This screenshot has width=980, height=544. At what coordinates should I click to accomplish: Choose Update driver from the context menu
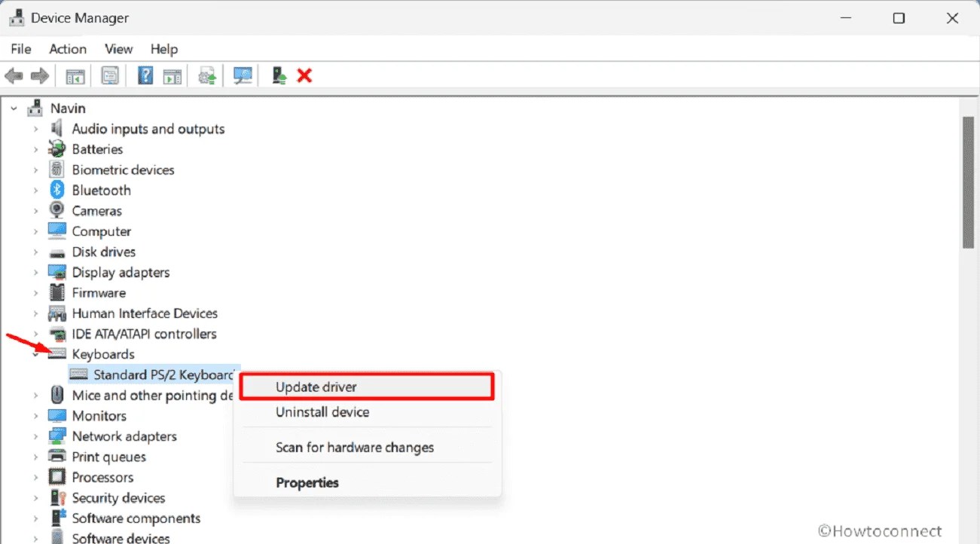pyautogui.click(x=316, y=387)
